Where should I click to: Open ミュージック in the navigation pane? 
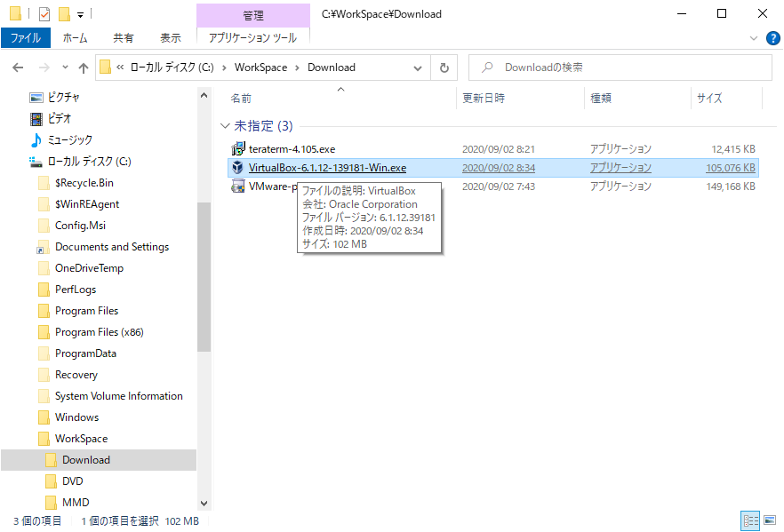click(x=70, y=139)
